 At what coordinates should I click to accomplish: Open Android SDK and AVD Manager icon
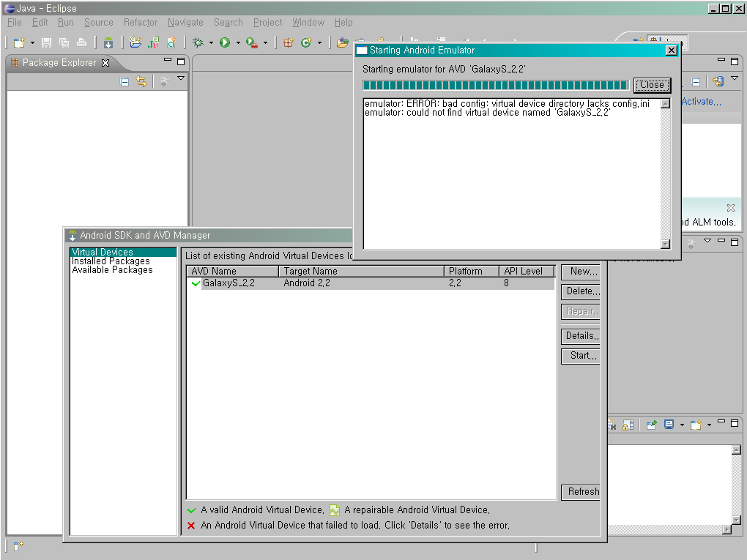point(108,43)
